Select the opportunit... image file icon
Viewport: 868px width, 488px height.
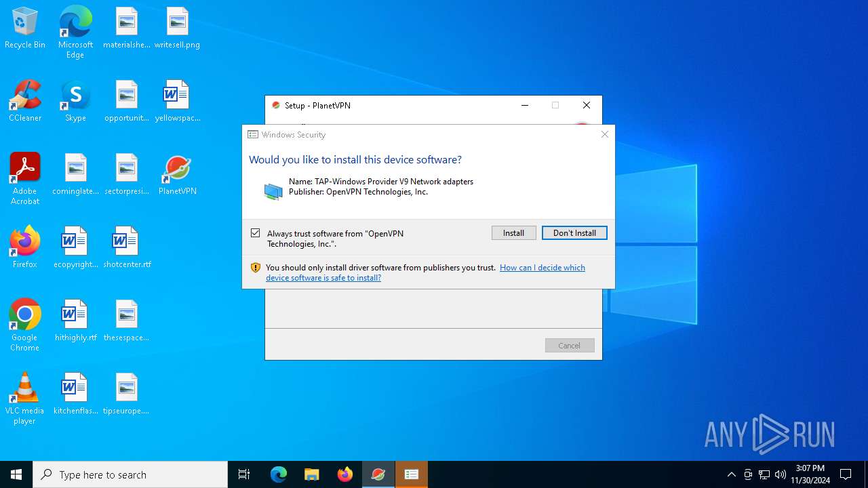coord(127,102)
